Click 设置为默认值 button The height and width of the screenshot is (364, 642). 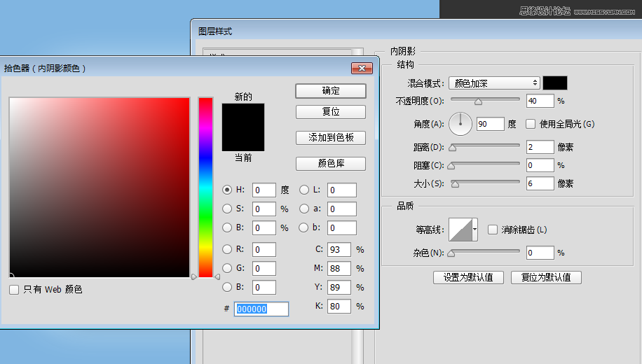pyautogui.click(x=468, y=277)
